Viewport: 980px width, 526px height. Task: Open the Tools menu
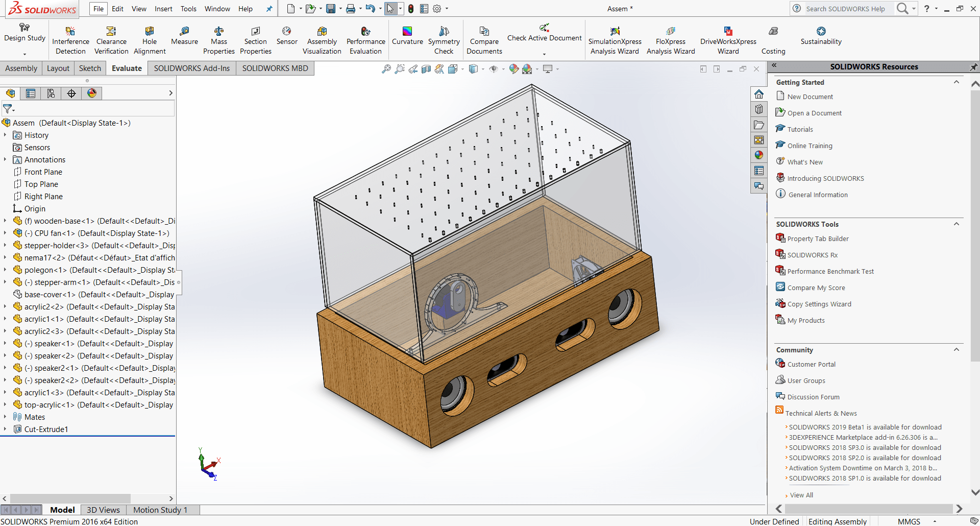(x=188, y=9)
